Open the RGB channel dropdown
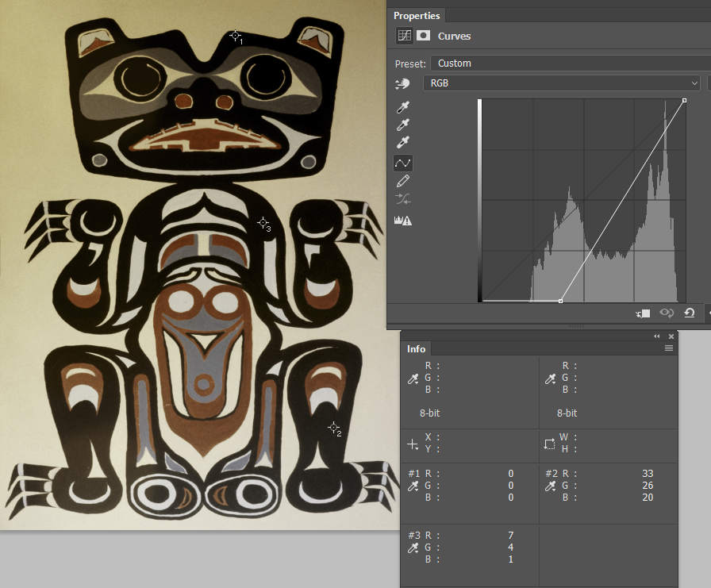The height and width of the screenshot is (588, 711). [561, 83]
